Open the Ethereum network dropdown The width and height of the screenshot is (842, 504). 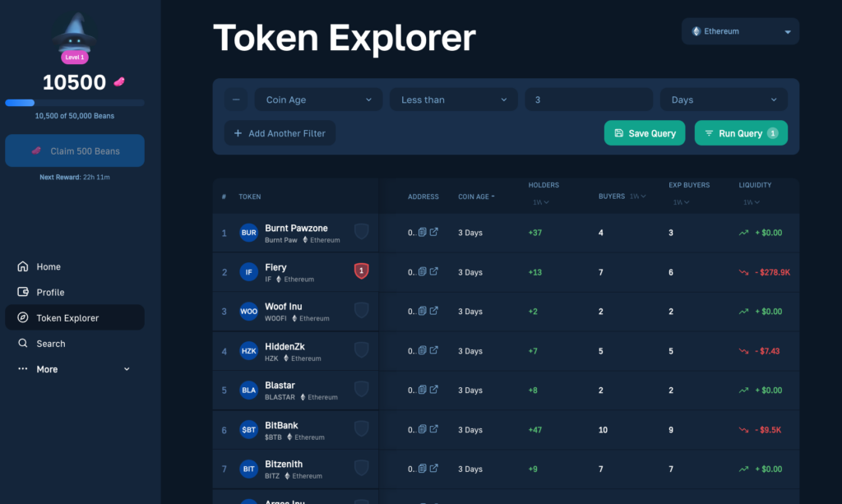(x=741, y=31)
